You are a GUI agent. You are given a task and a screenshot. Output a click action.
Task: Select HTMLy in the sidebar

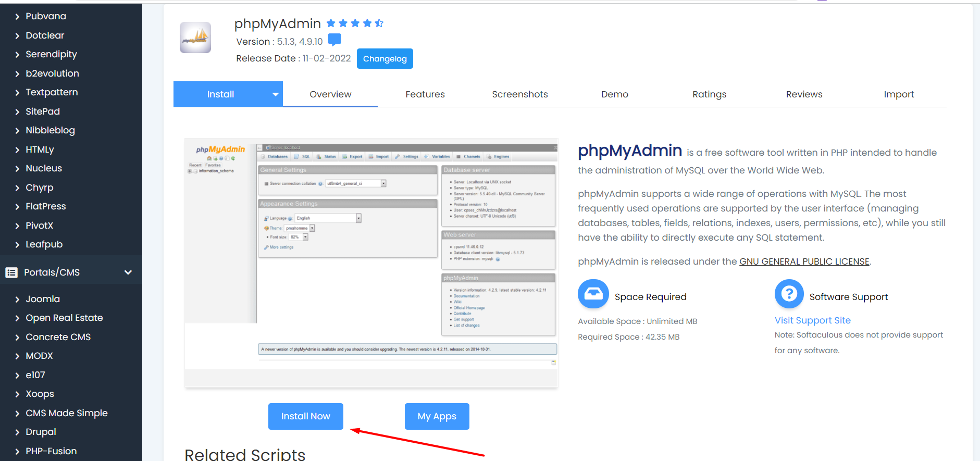click(40, 149)
